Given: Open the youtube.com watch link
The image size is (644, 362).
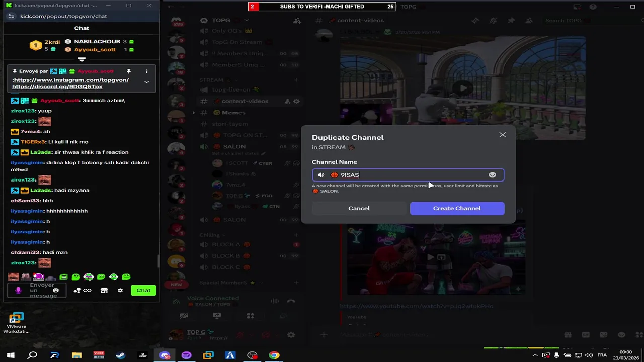Looking at the screenshot, I should click(416, 306).
